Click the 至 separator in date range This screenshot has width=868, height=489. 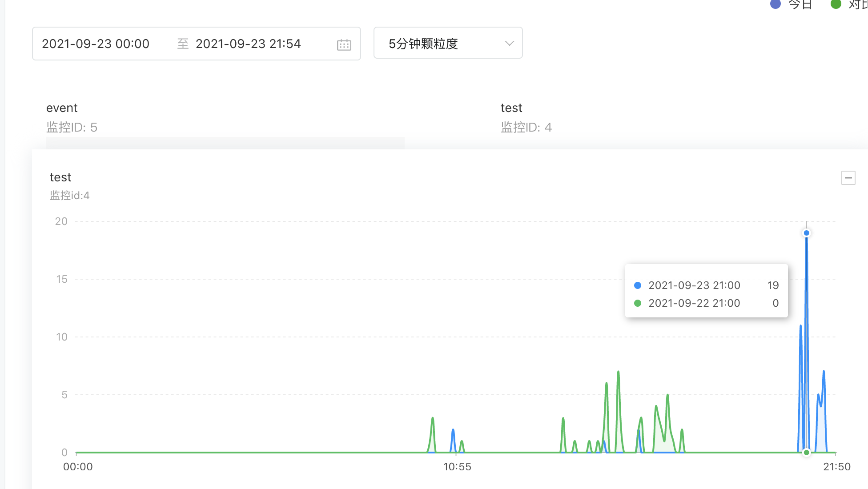[x=183, y=44]
